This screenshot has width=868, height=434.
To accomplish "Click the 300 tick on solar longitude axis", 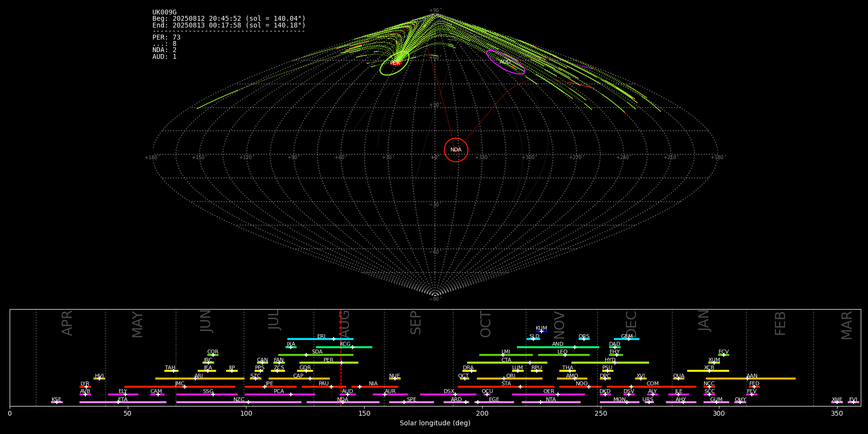I will [719, 413].
